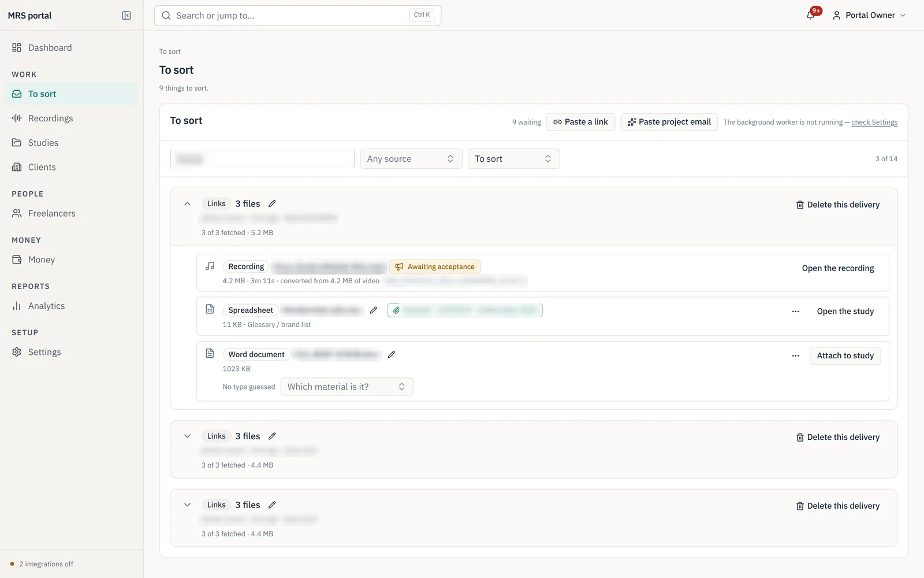The height and width of the screenshot is (578, 924).
Task: Click the blurred filter search field
Action: [262, 159]
